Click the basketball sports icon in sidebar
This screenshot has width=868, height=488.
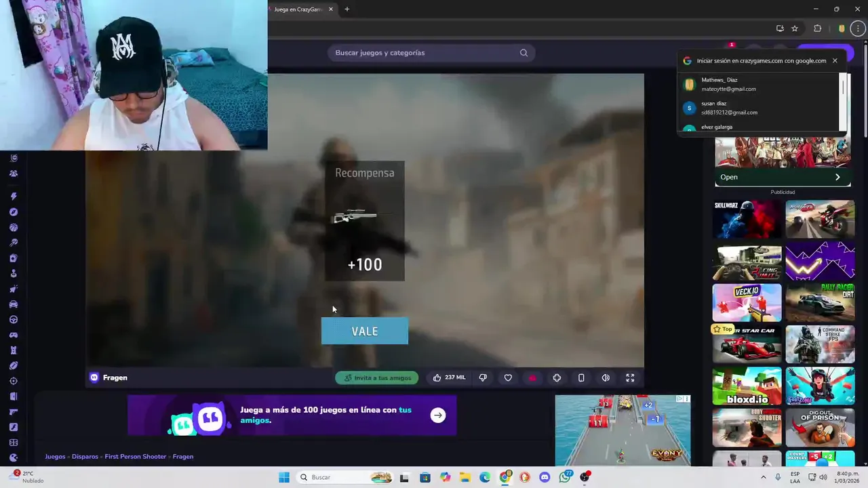(14, 228)
